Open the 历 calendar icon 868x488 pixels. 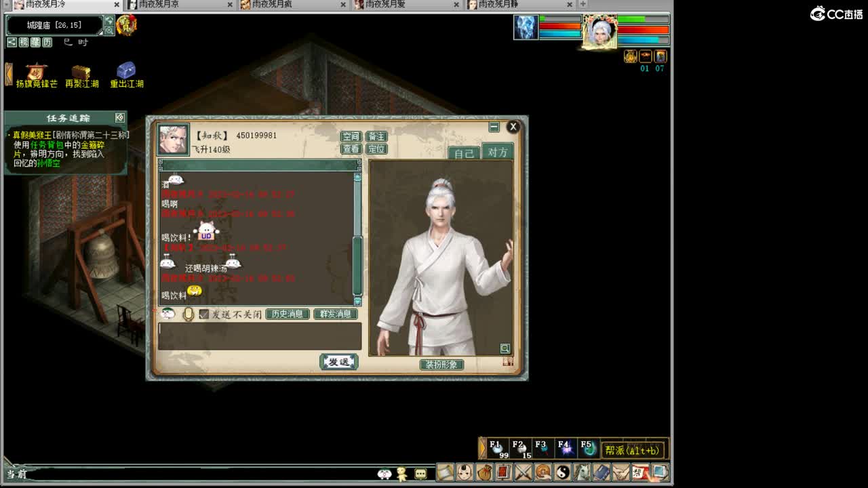click(47, 42)
